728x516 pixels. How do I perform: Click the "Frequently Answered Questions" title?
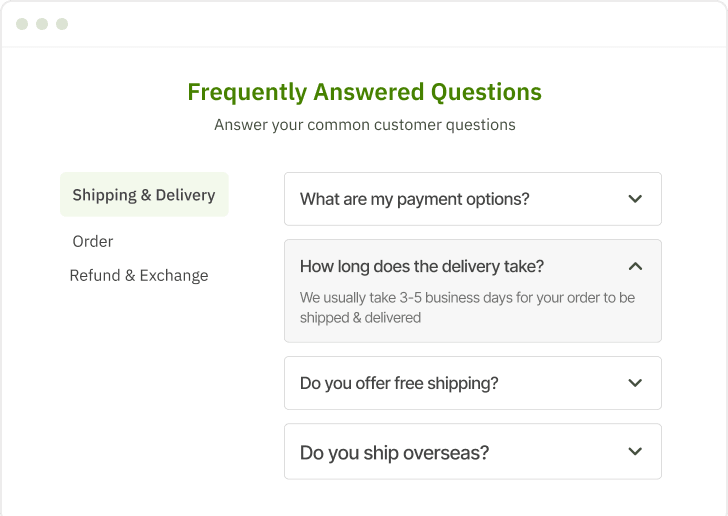coord(364,92)
